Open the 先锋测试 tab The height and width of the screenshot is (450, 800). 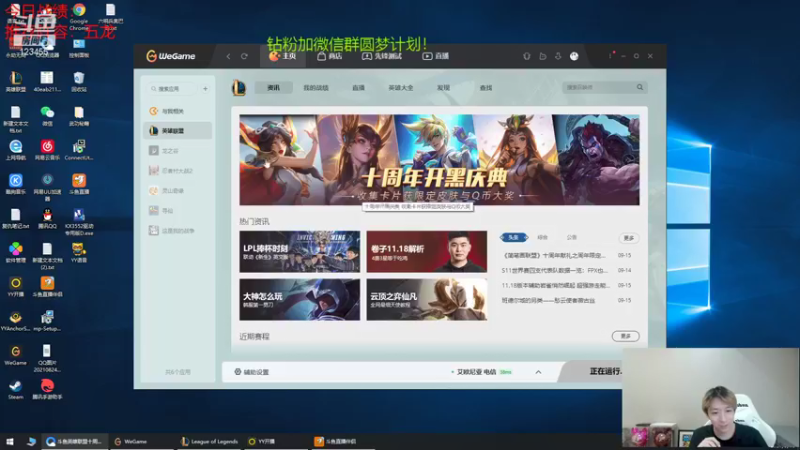click(382, 56)
